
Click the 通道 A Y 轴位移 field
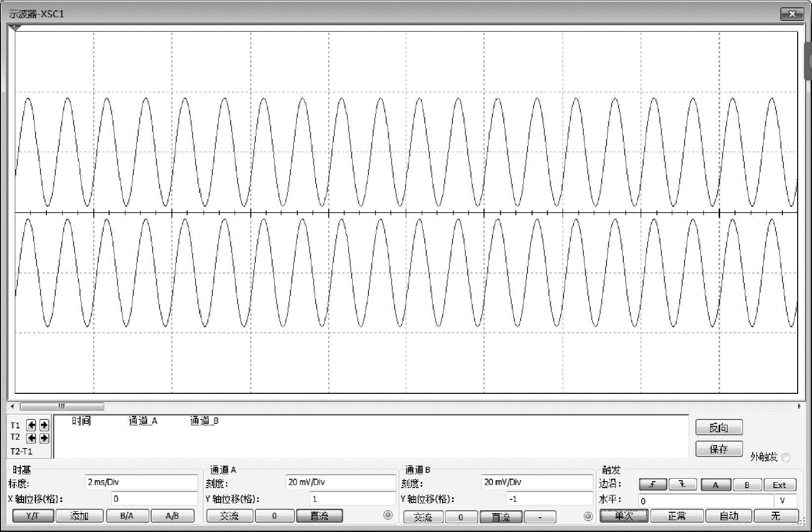353,499
